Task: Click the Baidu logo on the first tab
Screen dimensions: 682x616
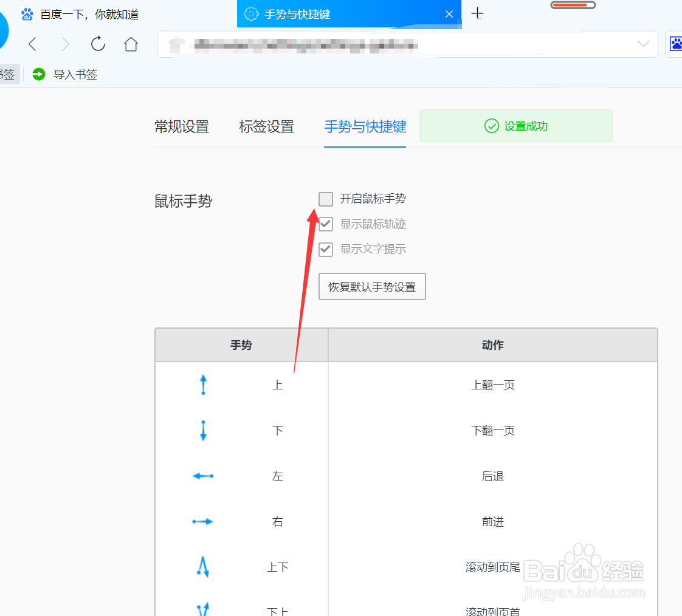Action: point(27,13)
